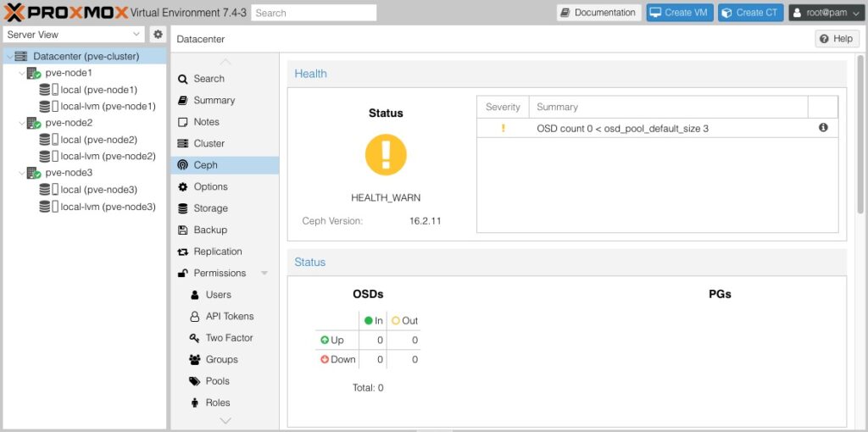Click the 'Total: 0' OSD text
868x432 pixels.
pyautogui.click(x=368, y=388)
